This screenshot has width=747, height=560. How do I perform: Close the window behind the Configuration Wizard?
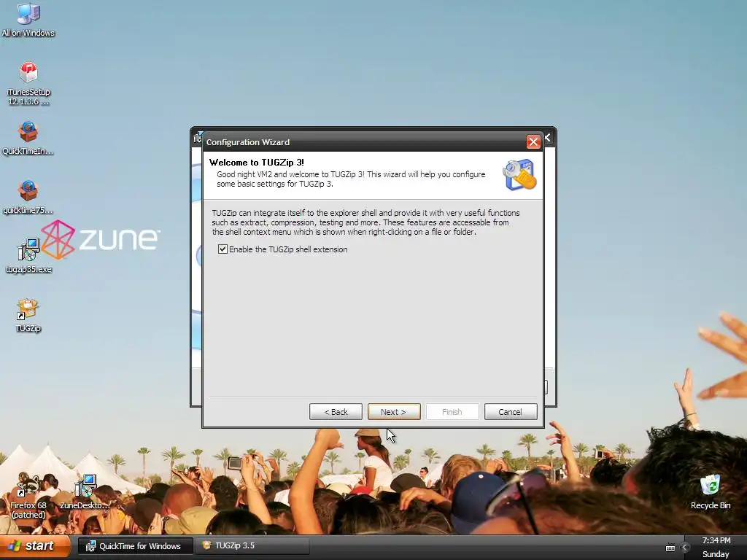coord(548,138)
